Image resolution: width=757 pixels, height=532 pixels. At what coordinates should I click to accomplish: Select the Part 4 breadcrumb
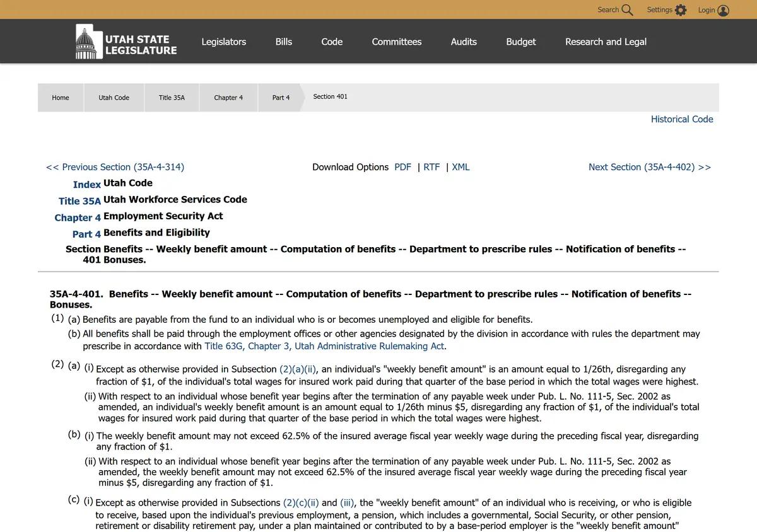[281, 98]
